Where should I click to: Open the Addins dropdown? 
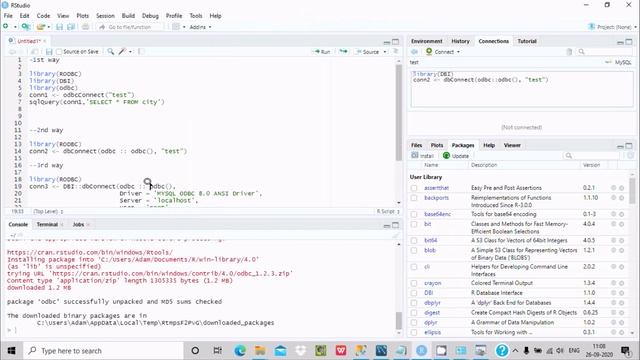point(200,27)
